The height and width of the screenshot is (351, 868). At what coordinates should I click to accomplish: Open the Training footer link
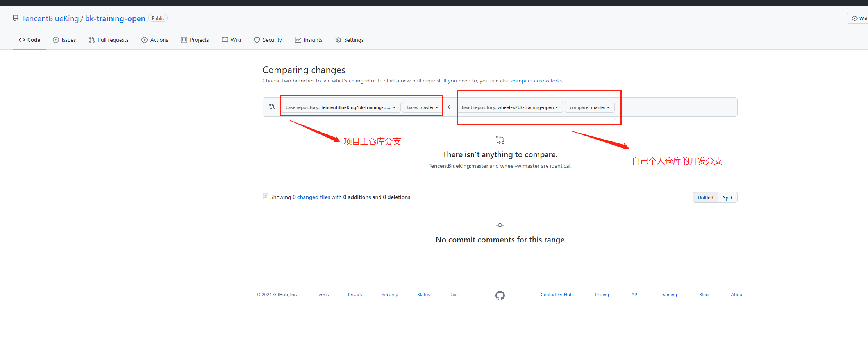click(x=669, y=295)
